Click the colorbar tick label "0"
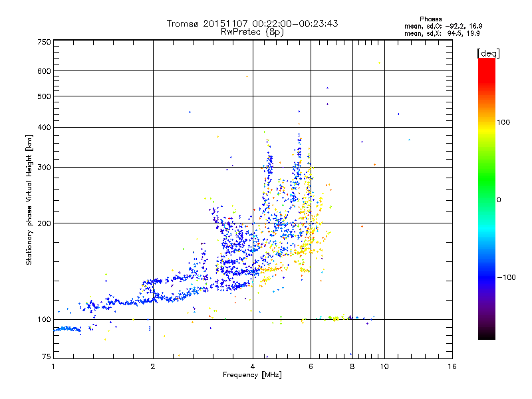This screenshot has height=399, width=532. (499, 200)
